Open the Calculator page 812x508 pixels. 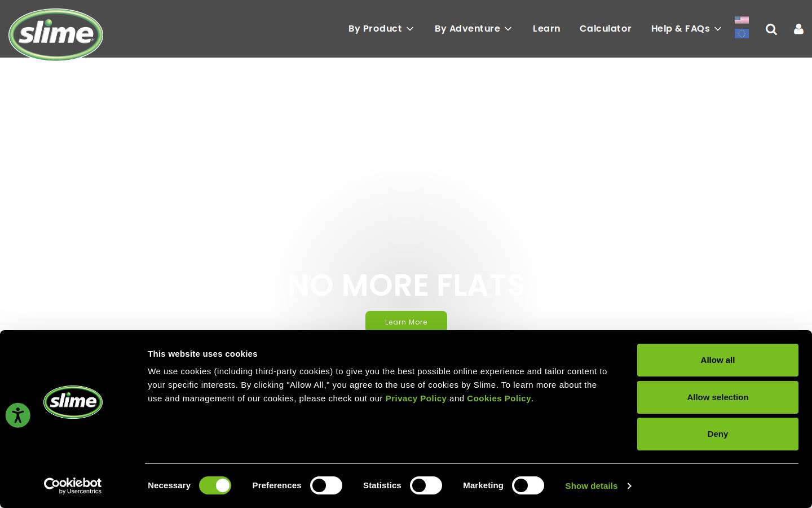point(606,28)
